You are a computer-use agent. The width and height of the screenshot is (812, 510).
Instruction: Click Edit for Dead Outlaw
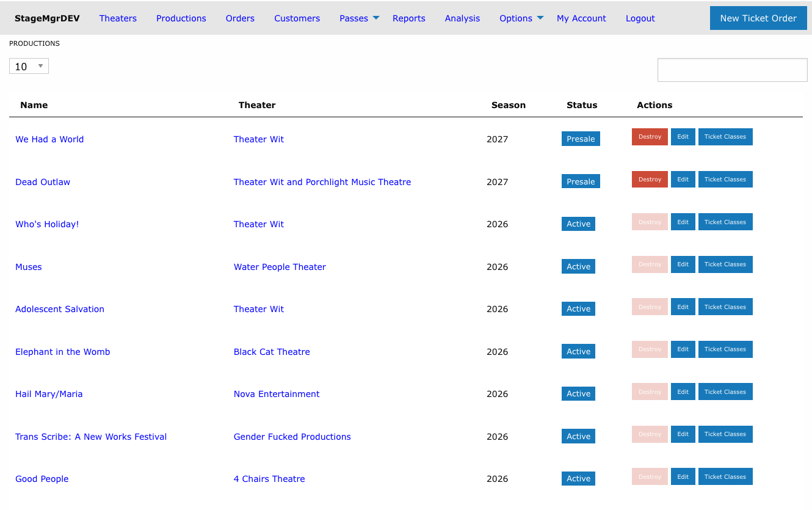point(683,180)
